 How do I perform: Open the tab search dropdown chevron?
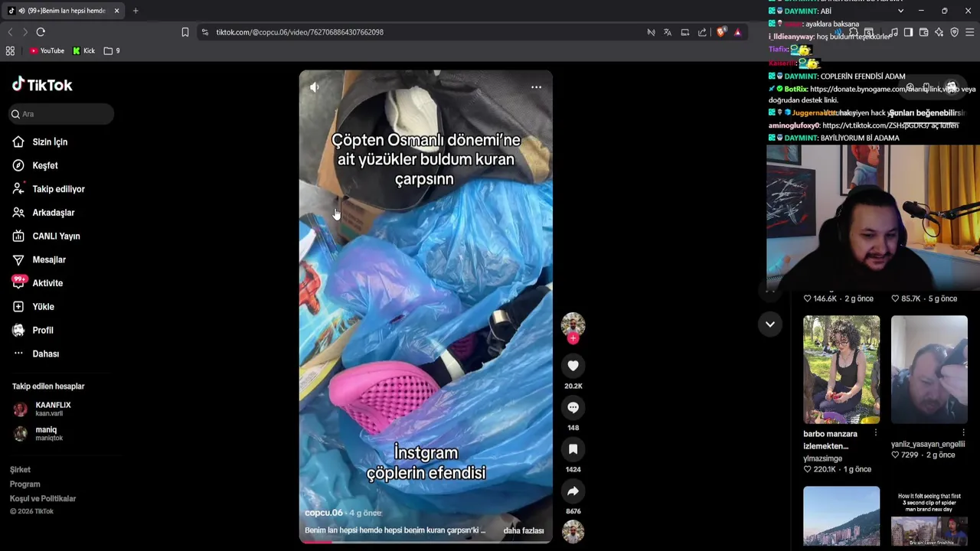(900, 11)
